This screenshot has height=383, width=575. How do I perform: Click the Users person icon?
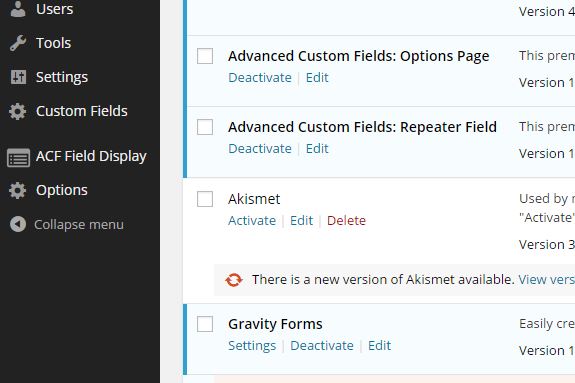(x=18, y=9)
